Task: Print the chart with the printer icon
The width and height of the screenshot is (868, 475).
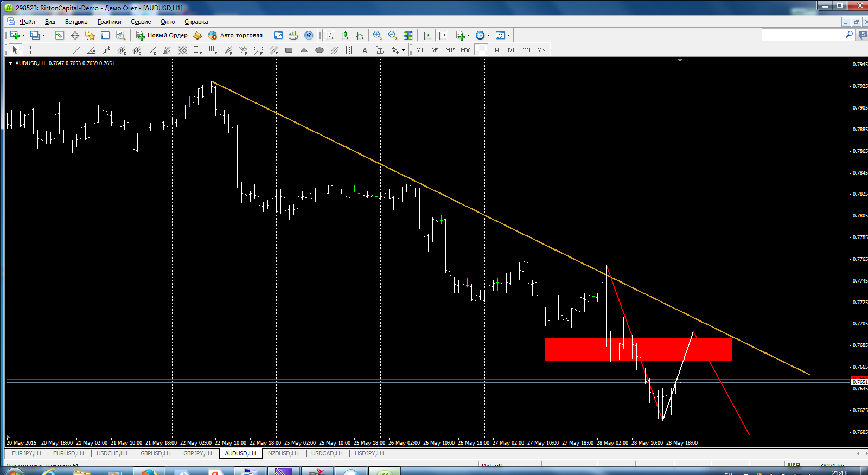Action: tap(293, 35)
